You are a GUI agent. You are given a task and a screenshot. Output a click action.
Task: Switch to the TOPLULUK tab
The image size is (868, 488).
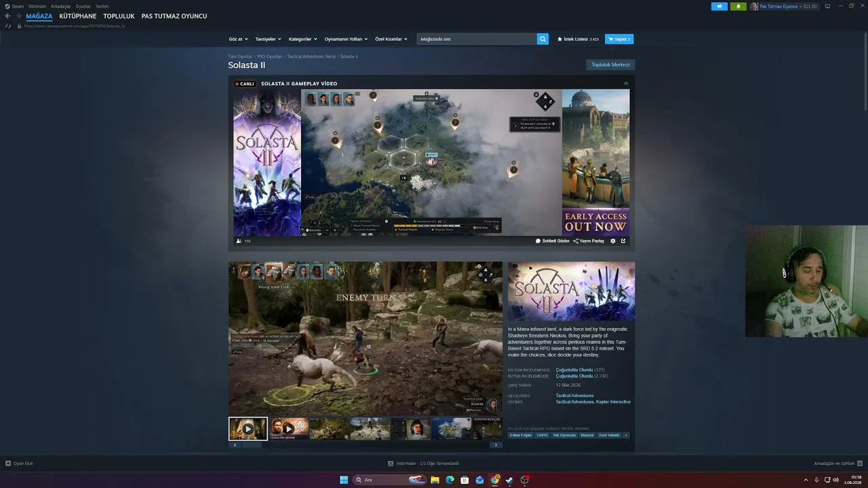point(119,16)
